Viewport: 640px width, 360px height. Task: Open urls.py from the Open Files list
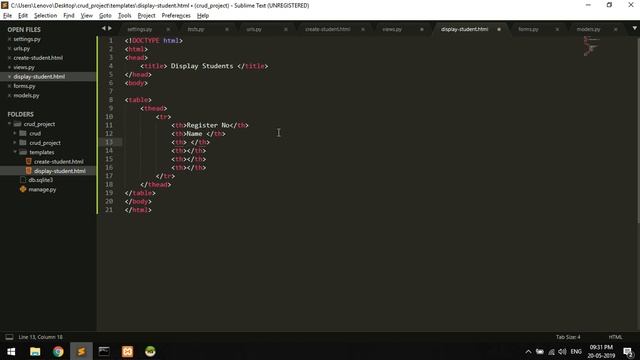tap(22, 49)
